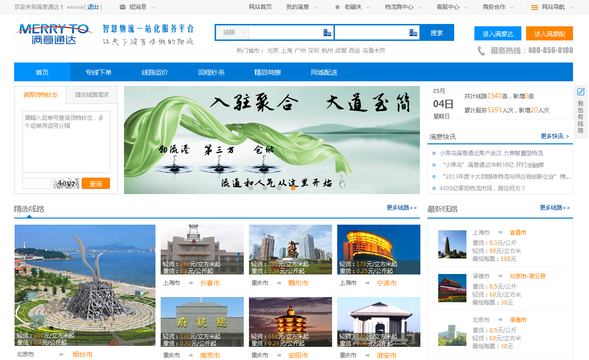Image resolution: width=589 pixels, height=360 pixels.
Task: Open the 更多快讯 link
Action: tap(555, 136)
